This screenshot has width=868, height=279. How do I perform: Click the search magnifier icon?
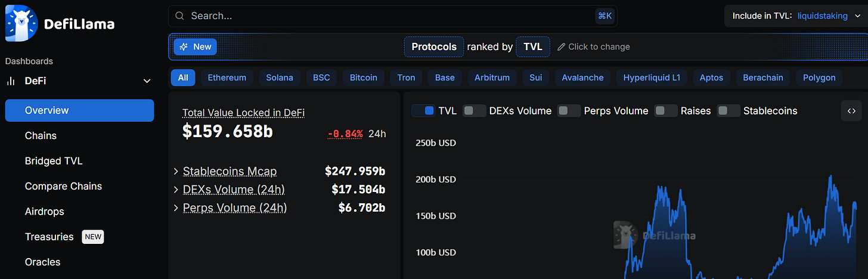[x=179, y=16]
